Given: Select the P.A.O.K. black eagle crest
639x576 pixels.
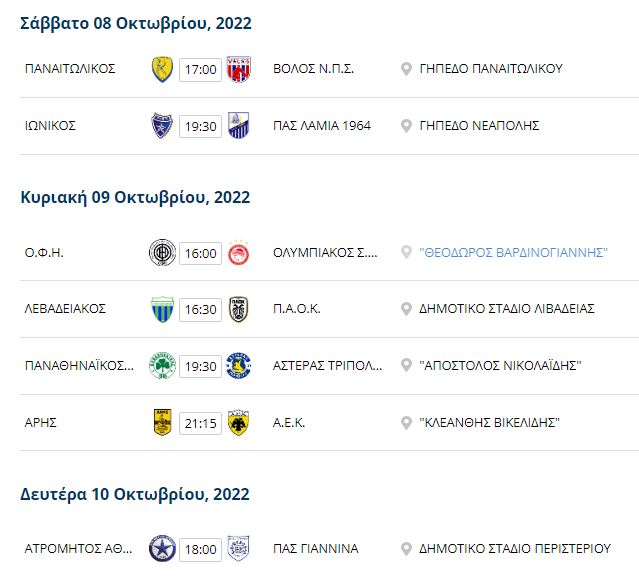Looking at the screenshot, I should pyautogui.click(x=238, y=309).
